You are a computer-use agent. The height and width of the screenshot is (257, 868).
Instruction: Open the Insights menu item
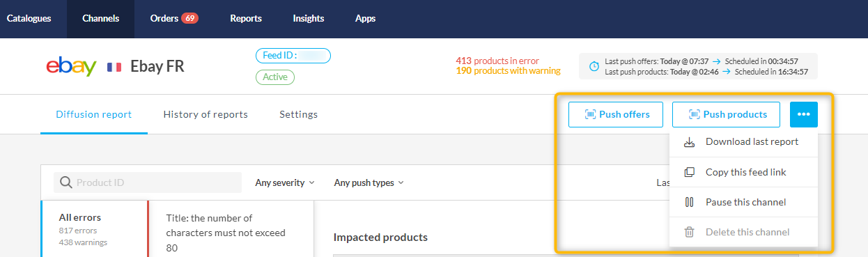pyautogui.click(x=308, y=19)
